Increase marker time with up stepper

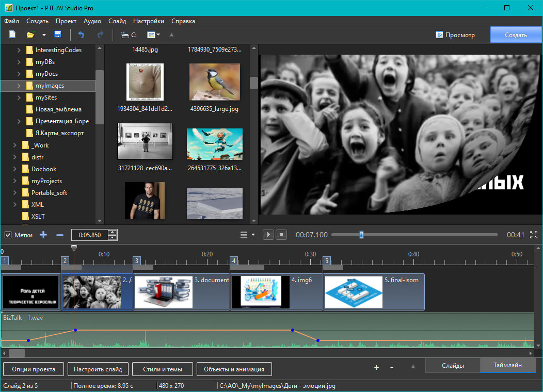point(112,232)
